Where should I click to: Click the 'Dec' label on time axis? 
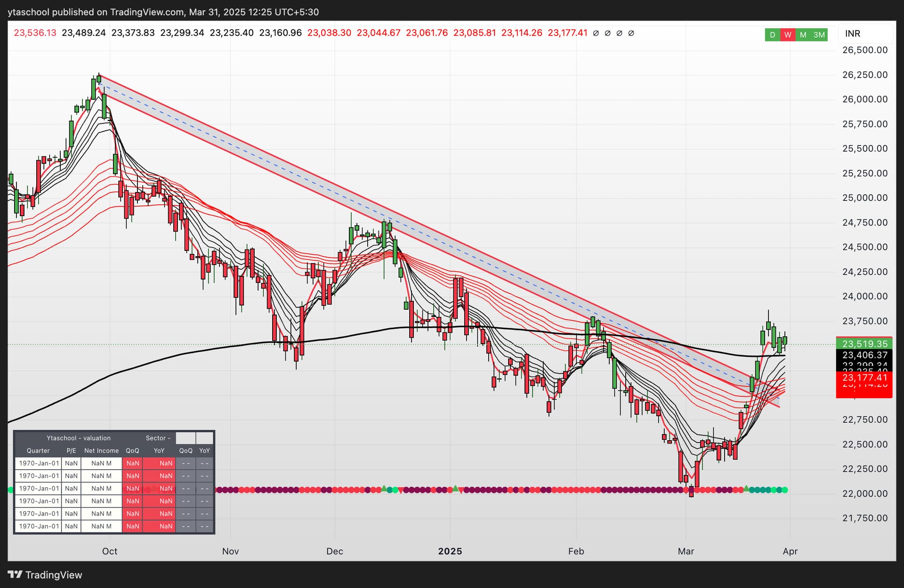point(335,551)
